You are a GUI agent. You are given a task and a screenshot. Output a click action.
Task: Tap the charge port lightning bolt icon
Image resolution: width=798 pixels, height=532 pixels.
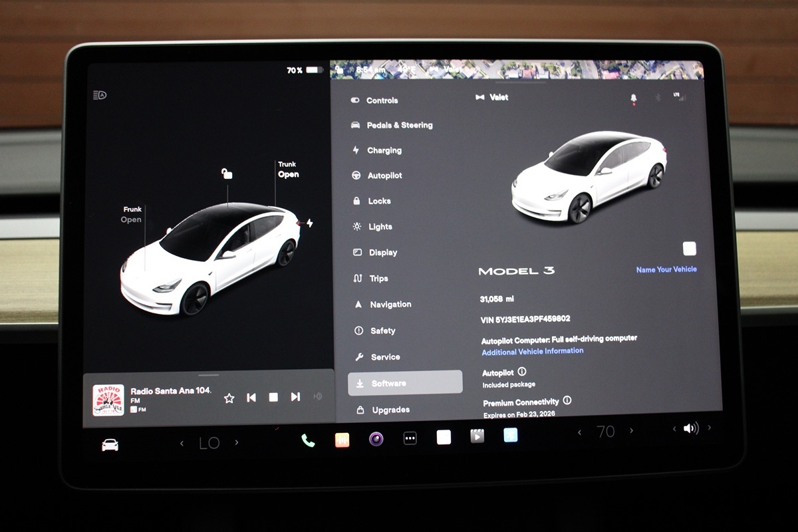(309, 223)
